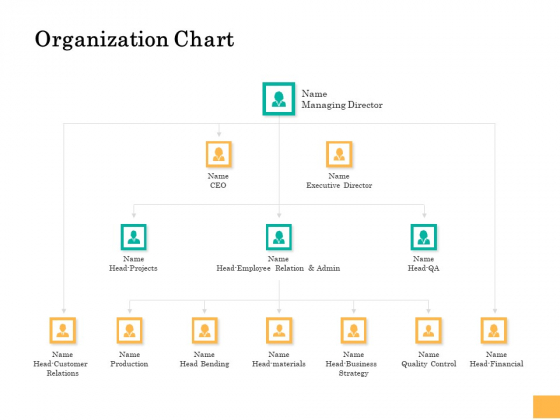Select the Head Financial person icon
The image size is (560, 420).
pyautogui.click(x=494, y=330)
